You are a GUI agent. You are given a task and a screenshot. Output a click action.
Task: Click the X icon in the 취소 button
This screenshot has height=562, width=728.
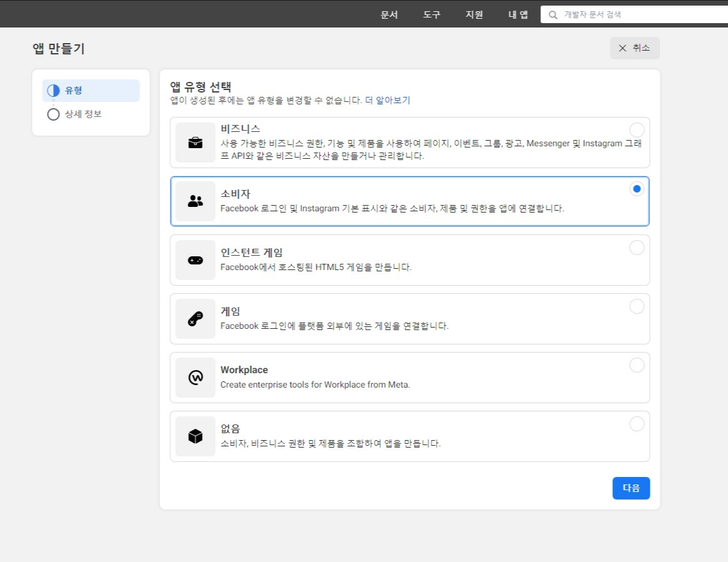tap(622, 48)
